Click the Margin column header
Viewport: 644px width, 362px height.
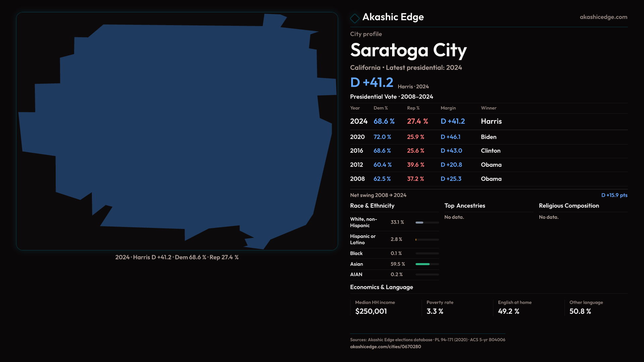click(x=448, y=108)
